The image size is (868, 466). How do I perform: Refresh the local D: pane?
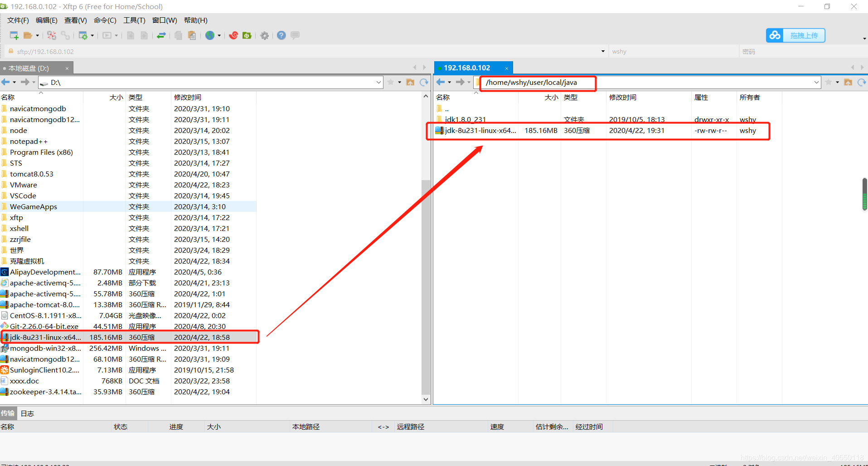point(424,82)
